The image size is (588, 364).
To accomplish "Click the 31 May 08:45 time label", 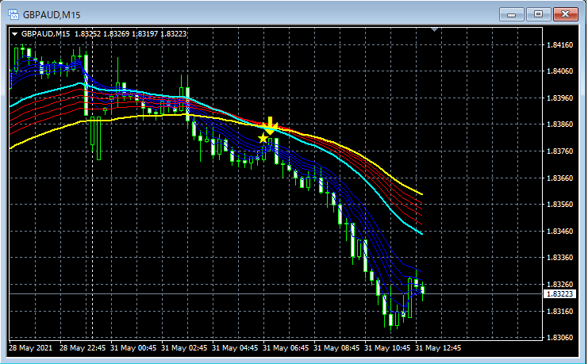I will click(336, 348).
